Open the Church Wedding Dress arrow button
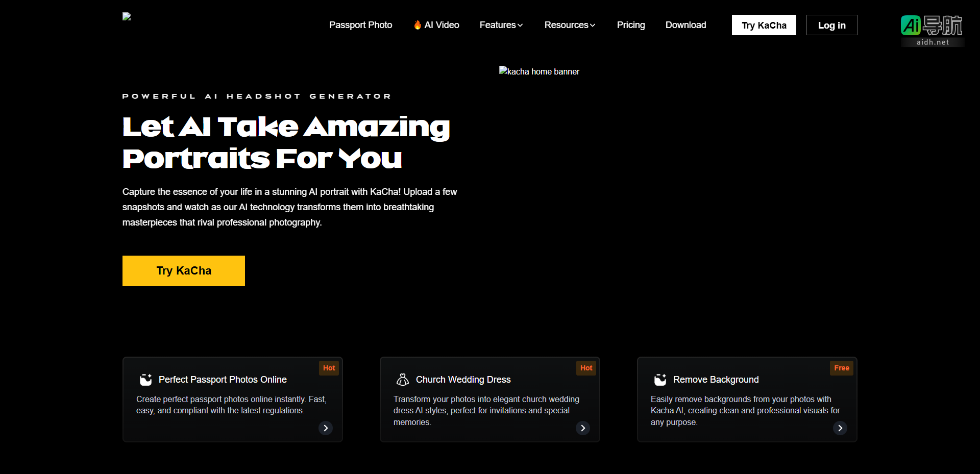This screenshot has width=980, height=474. 583,428
